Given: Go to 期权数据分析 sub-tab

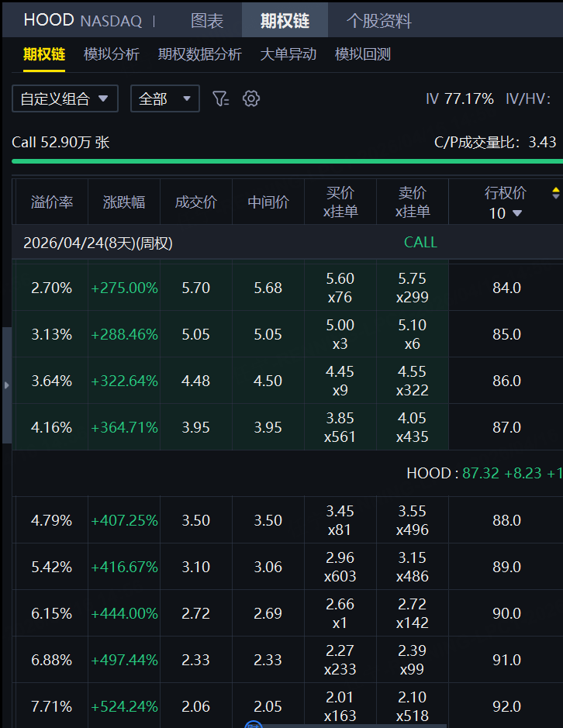Looking at the screenshot, I should (200, 54).
